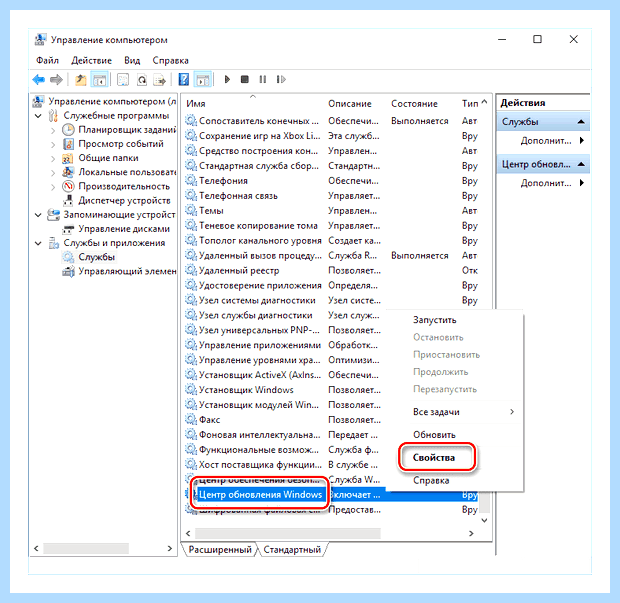
Task: Select the Факс service row
Action: point(209,420)
